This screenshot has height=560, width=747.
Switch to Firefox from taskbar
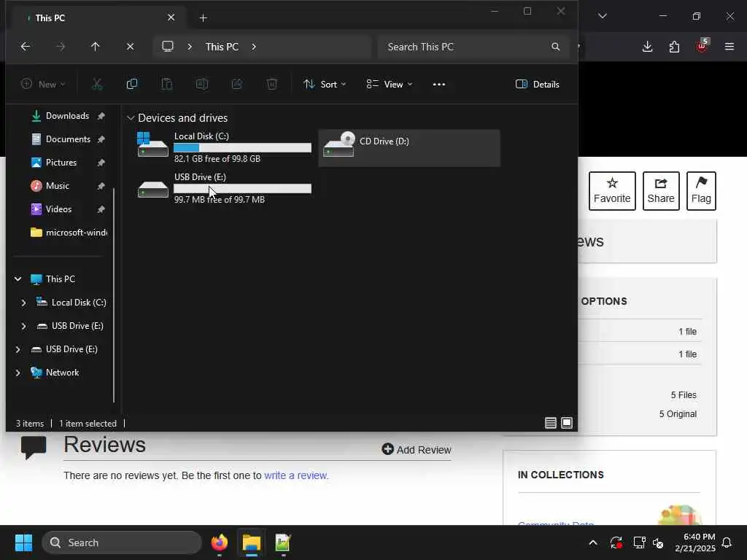pyautogui.click(x=219, y=542)
